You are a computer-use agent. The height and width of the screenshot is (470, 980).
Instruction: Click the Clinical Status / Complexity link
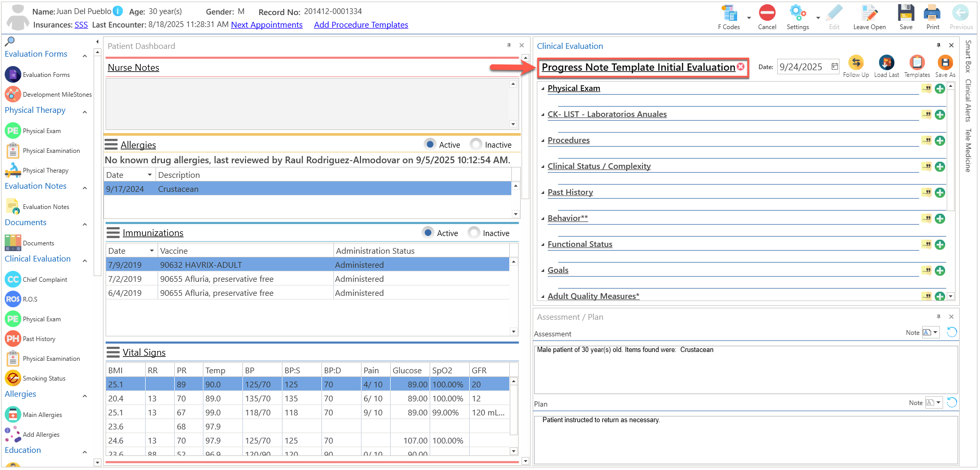[x=599, y=166]
